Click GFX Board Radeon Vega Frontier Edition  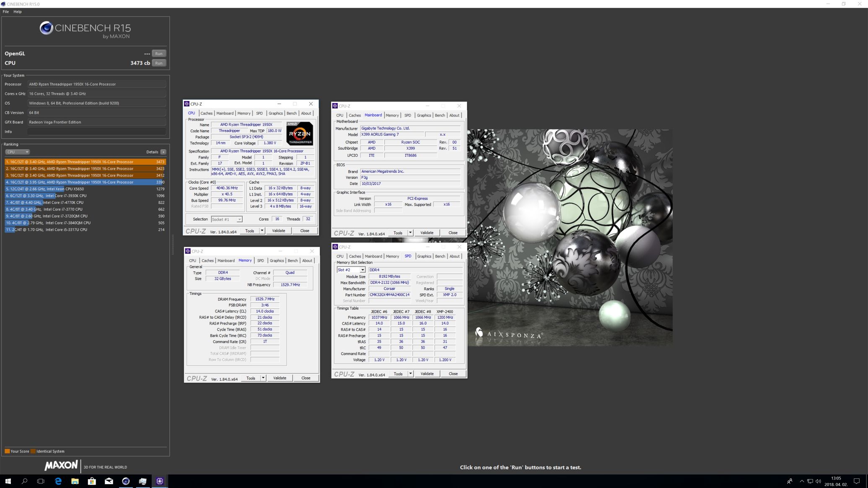[97, 122]
